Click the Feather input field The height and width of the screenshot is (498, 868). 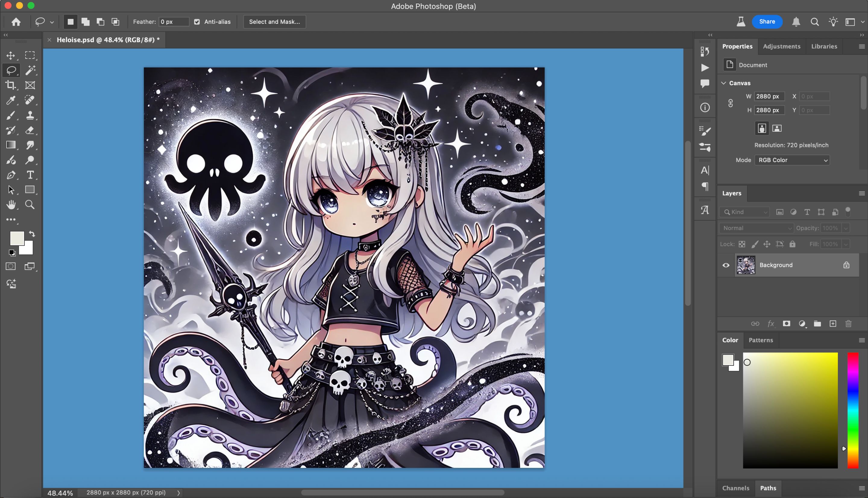click(x=174, y=22)
